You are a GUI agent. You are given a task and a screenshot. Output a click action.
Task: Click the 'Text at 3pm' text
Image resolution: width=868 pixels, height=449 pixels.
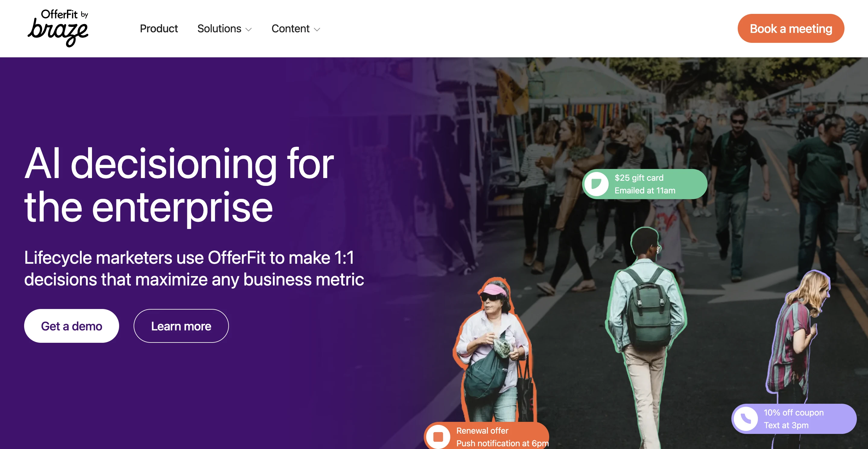click(x=786, y=425)
